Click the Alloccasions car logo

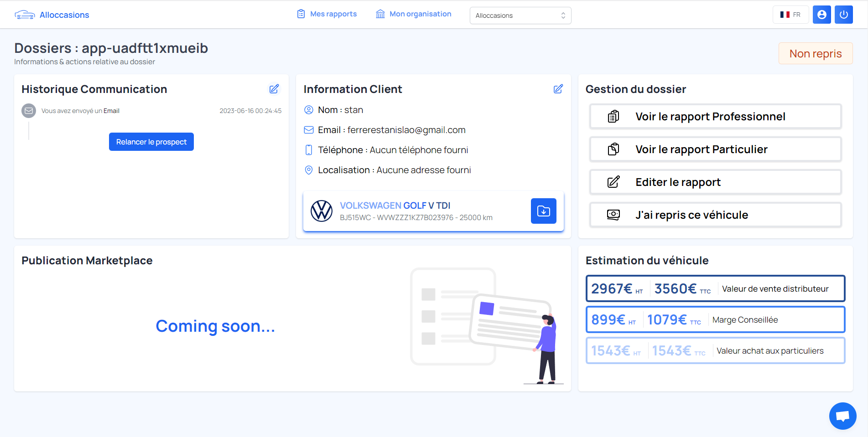pyautogui.click(x=25, y=15)
